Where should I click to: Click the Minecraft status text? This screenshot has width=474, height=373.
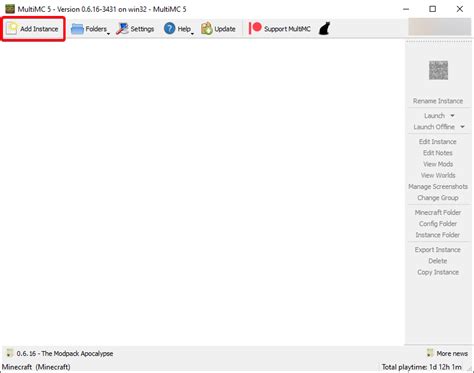click(36, 367)
